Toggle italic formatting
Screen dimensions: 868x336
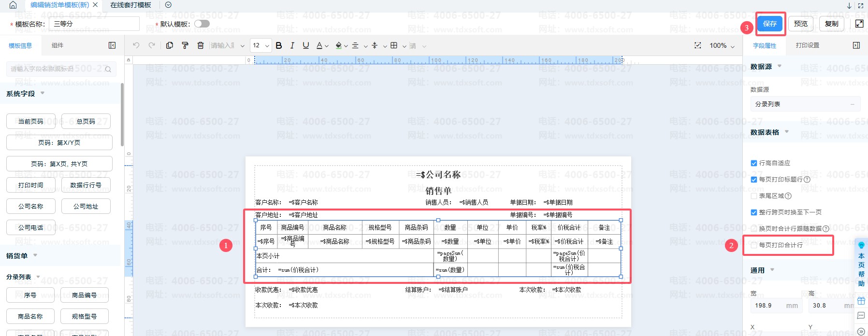(x=292, y=45)
